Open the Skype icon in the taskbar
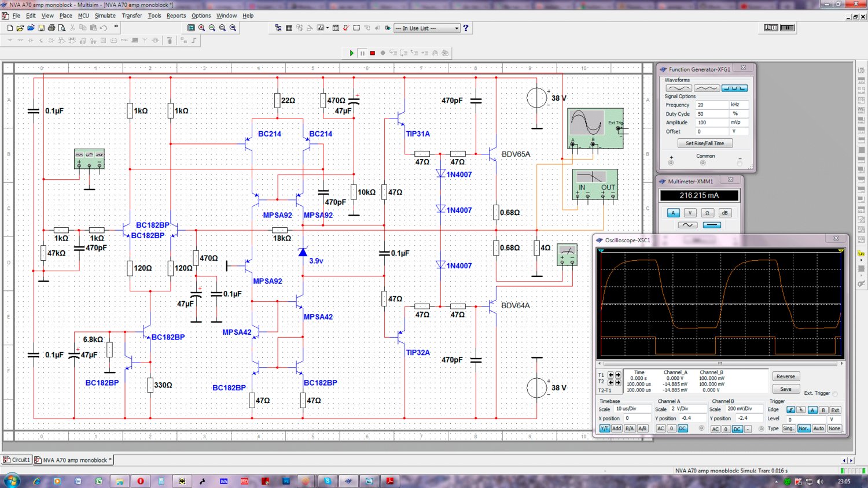 pyautogui.click(x=328, y=481)
